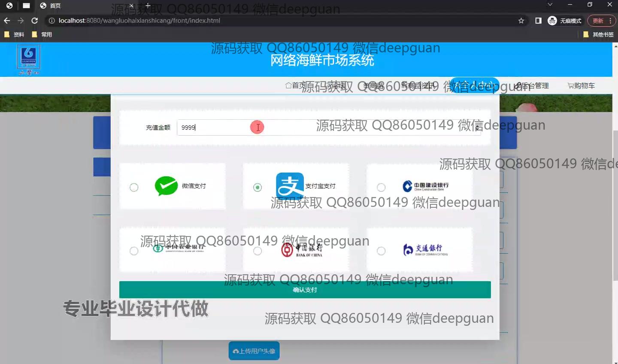
Task: Reload the page with the refresh icon
Action: tap(35, 21)
